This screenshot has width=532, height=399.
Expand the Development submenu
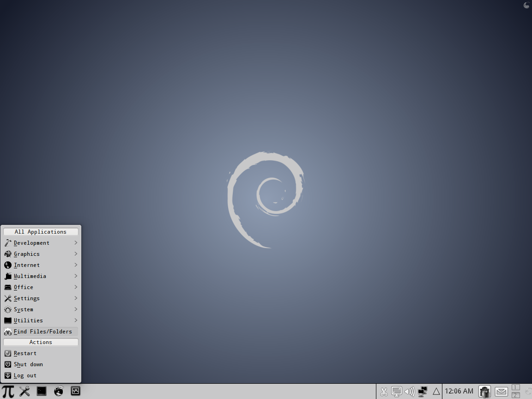pyautogui.click(x=41, y=243)
